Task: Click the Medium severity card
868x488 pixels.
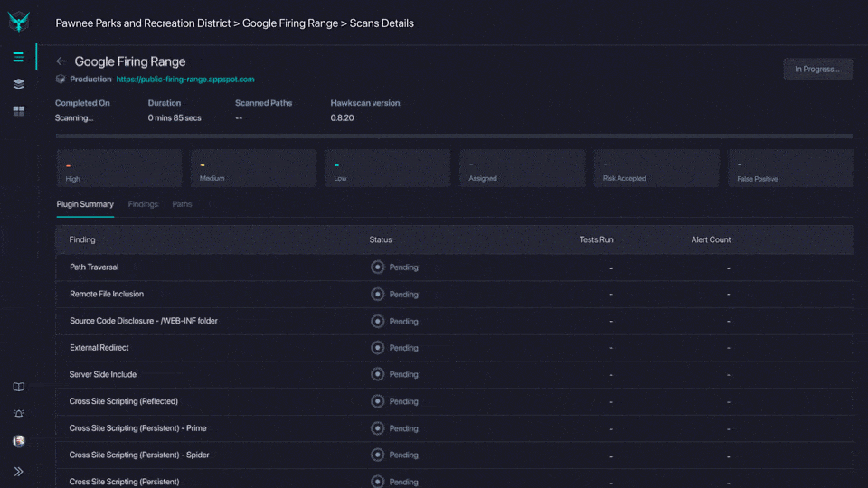Action: point(253,168)
